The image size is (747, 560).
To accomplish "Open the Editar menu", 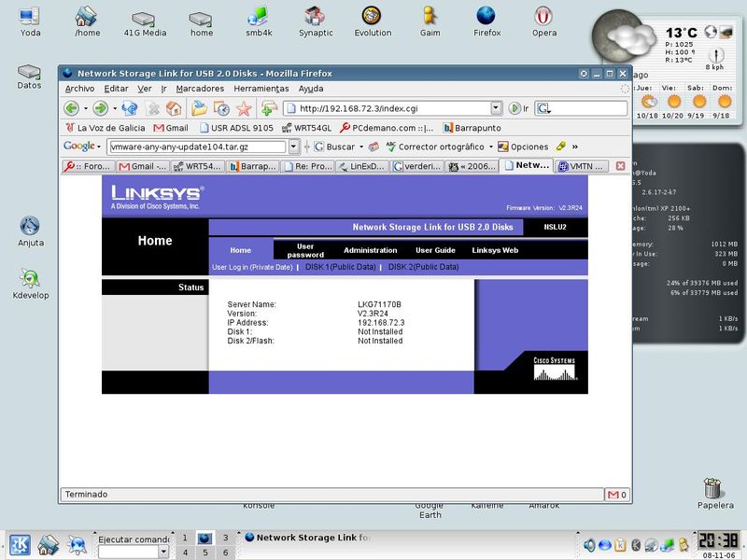I will (x=116, y=89).
